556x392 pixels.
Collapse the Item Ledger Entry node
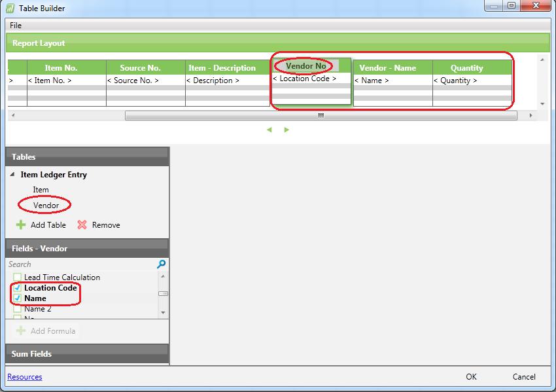coord(13,174)
